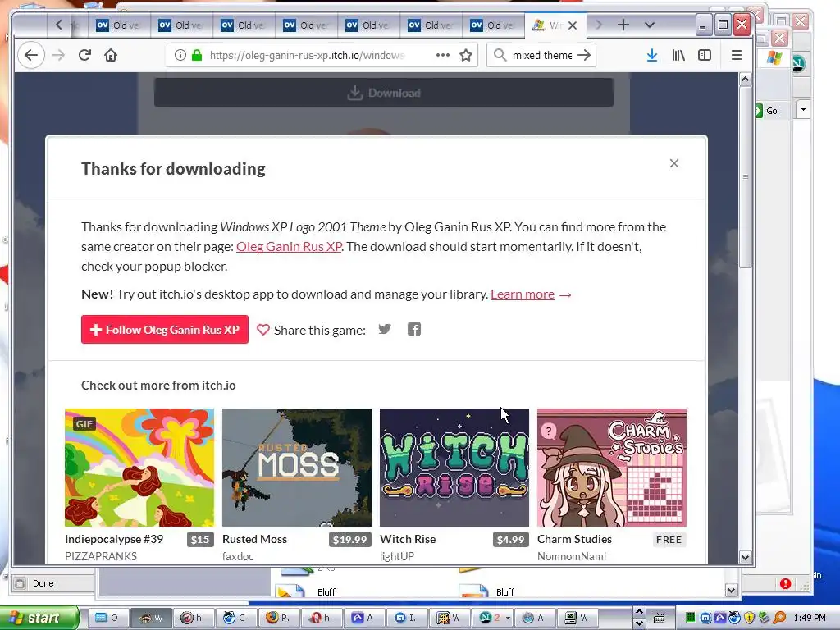
Task: Click the $4.99 price tag
Action: pyautogui.click(x=511, y=540)
